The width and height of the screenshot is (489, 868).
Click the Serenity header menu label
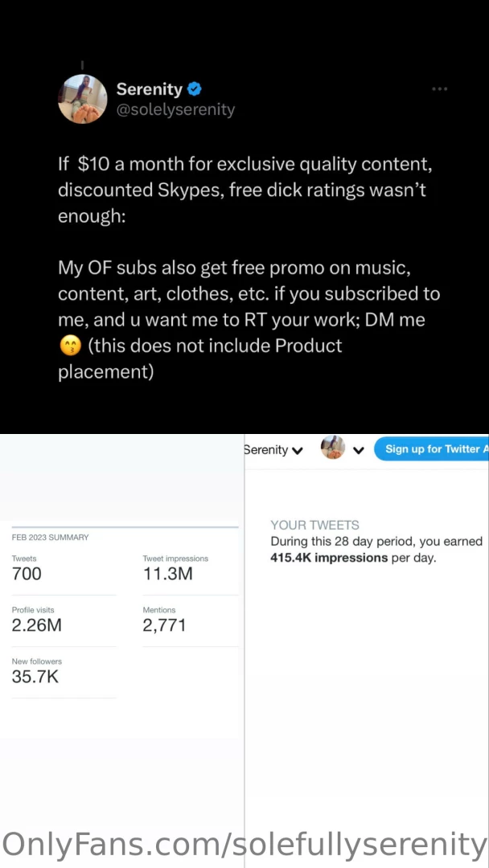265,450
